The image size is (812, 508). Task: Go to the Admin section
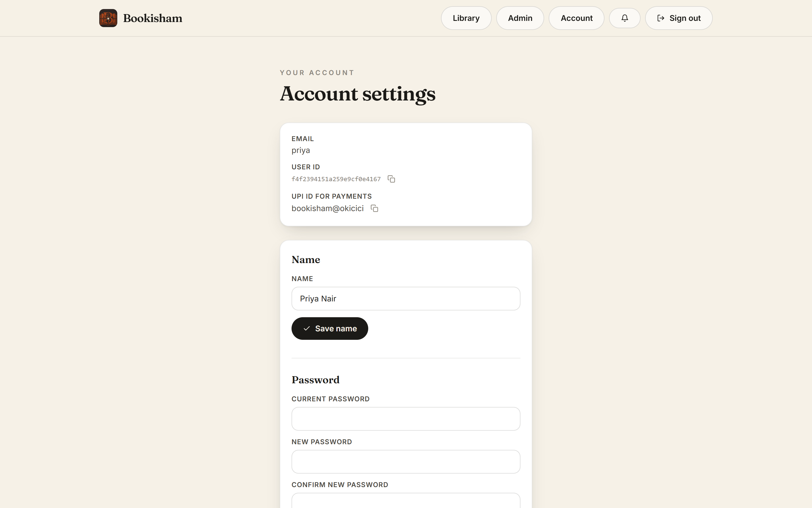pos(520,18)
